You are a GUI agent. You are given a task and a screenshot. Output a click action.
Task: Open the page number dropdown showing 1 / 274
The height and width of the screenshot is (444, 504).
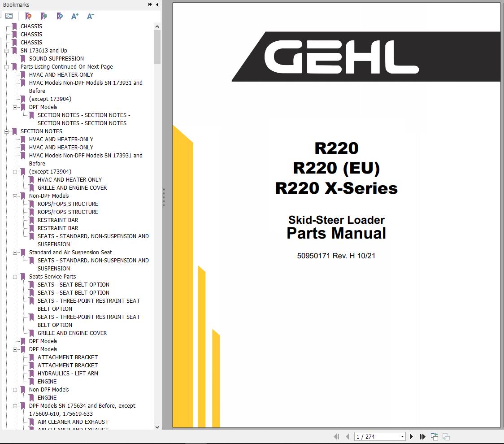point(402,437)
